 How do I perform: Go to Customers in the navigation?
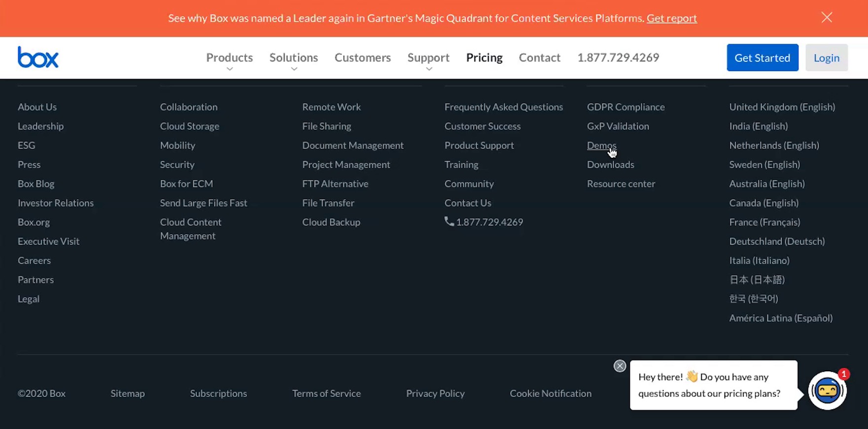[362, 58]
